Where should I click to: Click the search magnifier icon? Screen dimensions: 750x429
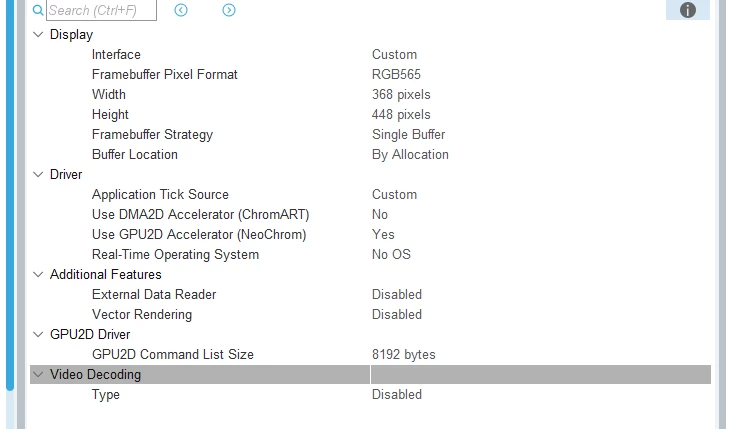tap(38, 10)
